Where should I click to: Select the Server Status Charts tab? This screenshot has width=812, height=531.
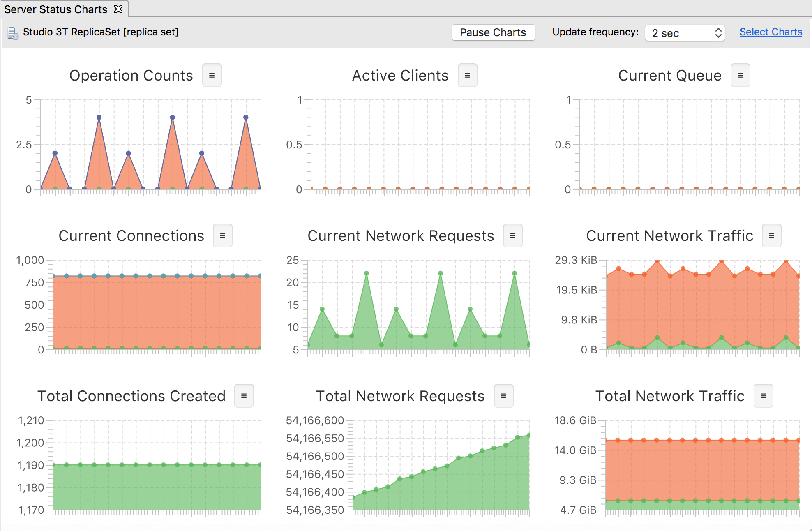point(55,9)
